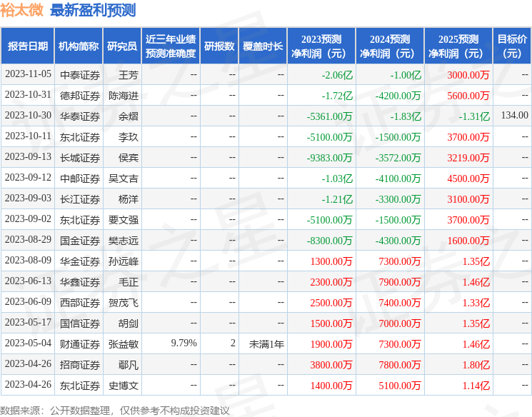Click the 2023预测净利润 column header
532x417 pixels.
(x=321, y=46)
